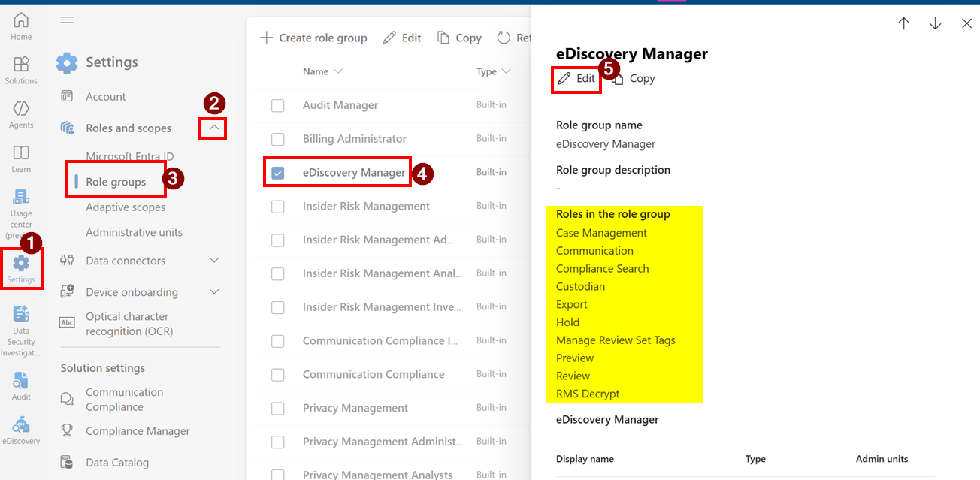Expand the Data connectors section
The image size is (980, 480).
[214, 260]
